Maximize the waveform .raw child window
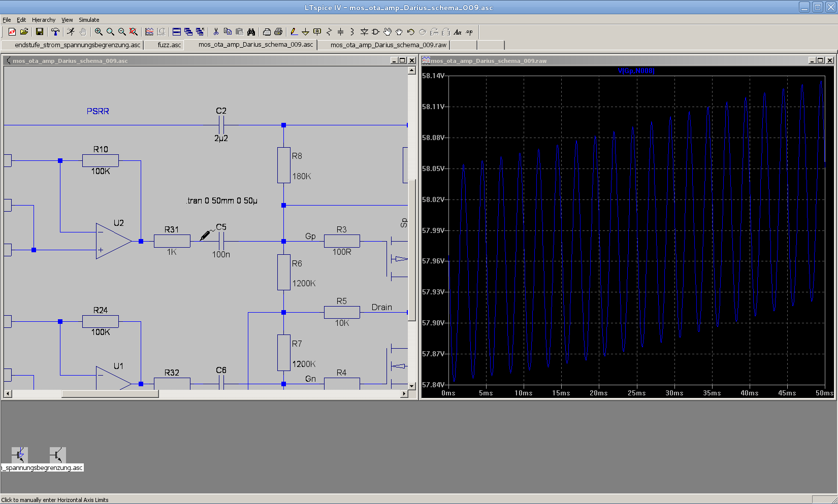838x504 pixels. point(821,60)
